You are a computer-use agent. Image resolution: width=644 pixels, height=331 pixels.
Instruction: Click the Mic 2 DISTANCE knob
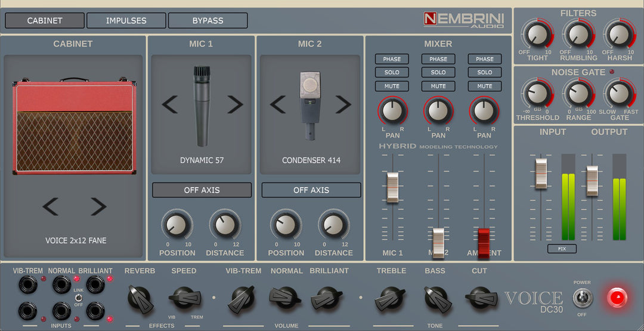(333, 225)
